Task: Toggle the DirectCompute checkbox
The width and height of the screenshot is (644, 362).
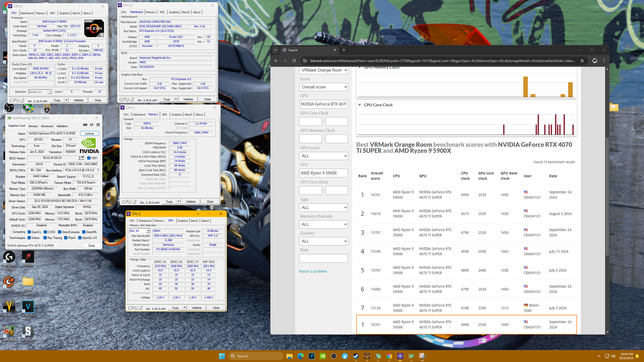Action: [x=60, y=232]
